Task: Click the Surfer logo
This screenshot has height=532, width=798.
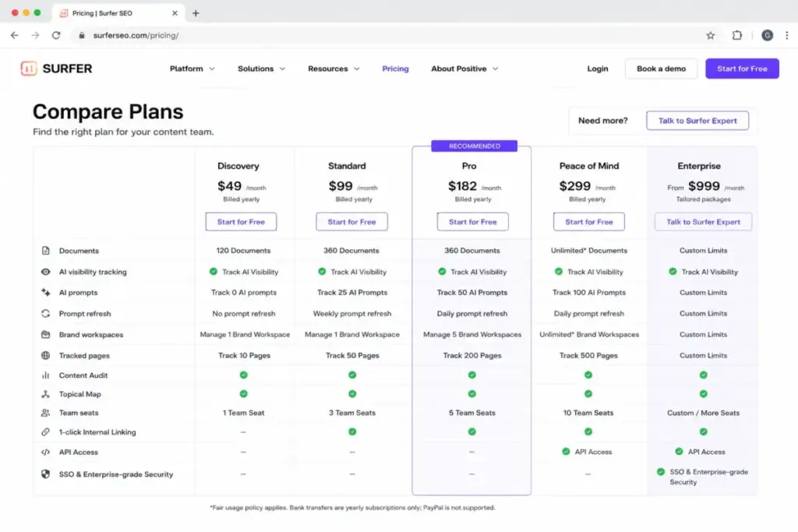Action: pyautogui.click(x=56, y=68)
